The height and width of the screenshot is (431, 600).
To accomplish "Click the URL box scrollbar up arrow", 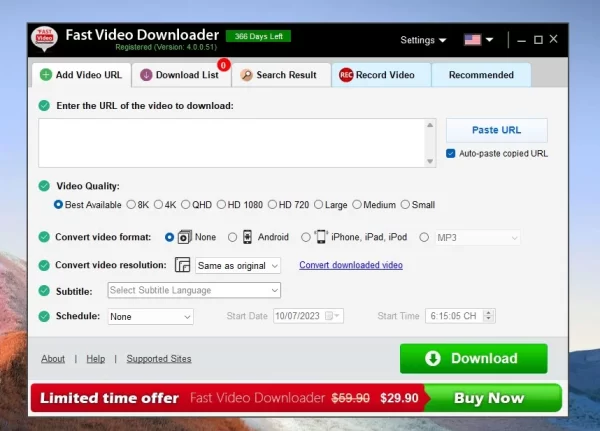I will tap(430, 125).
